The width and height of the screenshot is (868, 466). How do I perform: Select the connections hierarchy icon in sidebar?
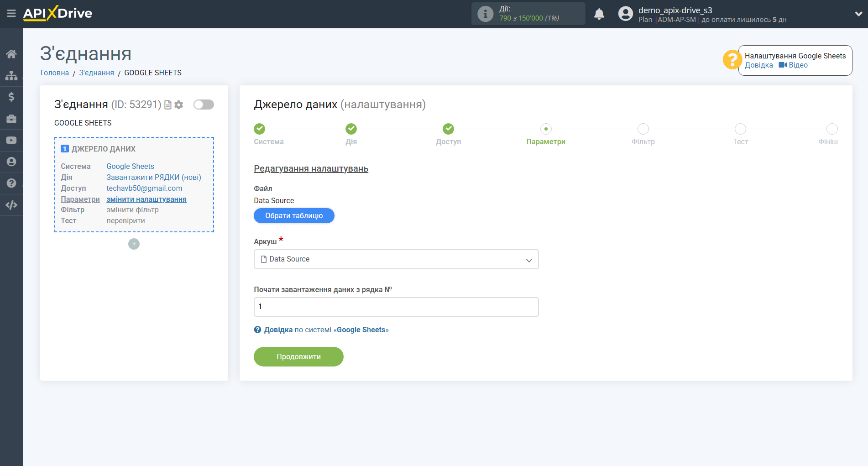(11, 75)
